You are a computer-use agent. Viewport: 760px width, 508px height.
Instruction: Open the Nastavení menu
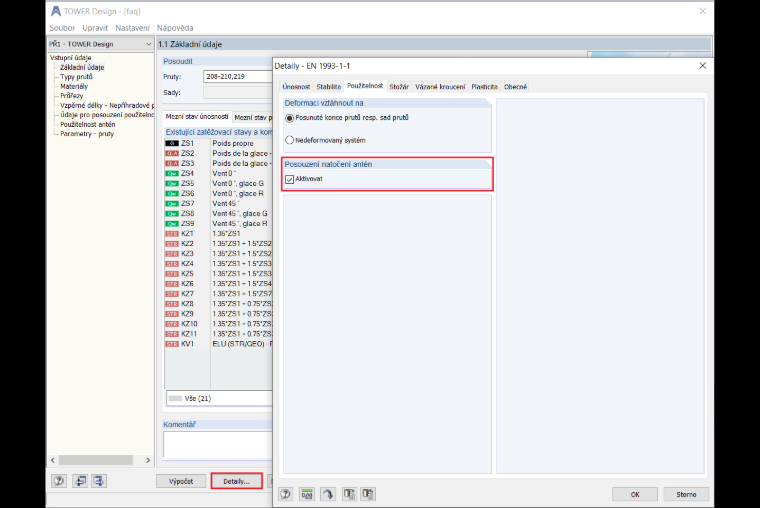click(x=132, y=28)
